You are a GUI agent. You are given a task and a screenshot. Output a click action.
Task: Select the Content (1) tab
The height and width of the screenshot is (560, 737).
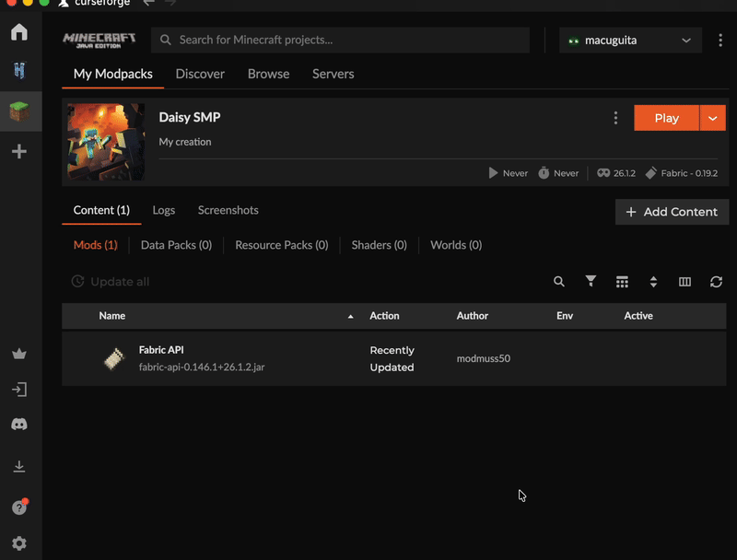coord(101,210)
